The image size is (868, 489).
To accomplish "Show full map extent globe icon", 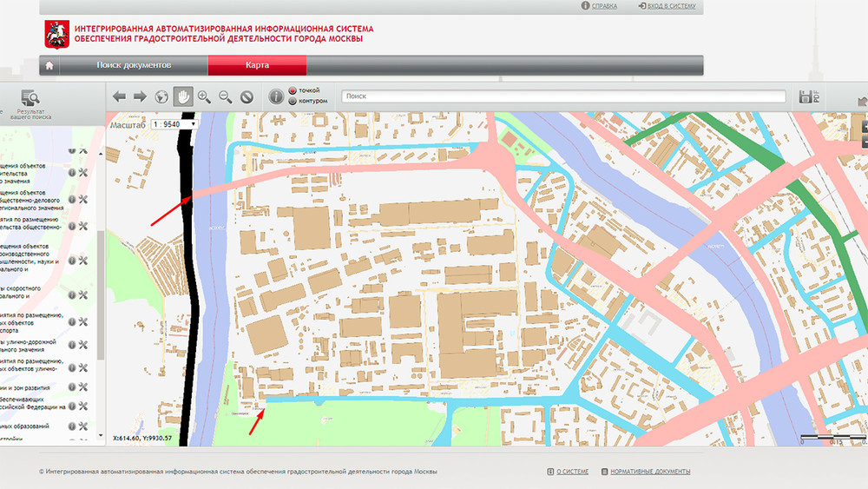I will 161,97.
